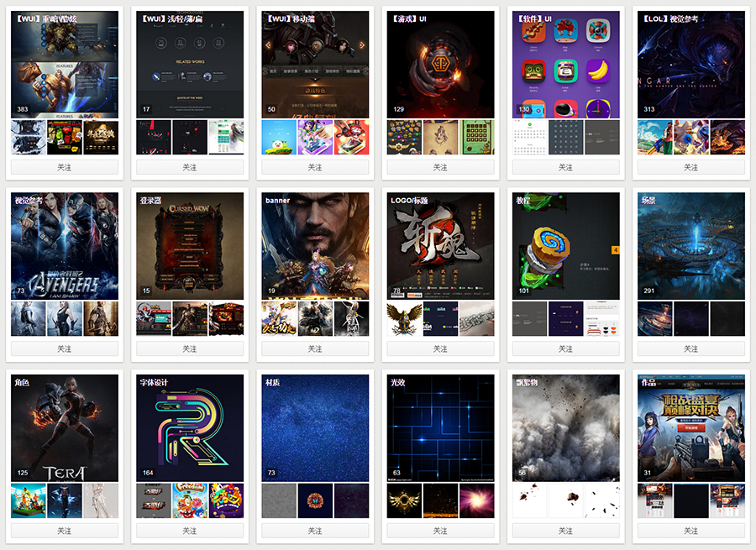Click the 光效 title label
The width and height of the screenshot is (756, 550).
point(398,382)
